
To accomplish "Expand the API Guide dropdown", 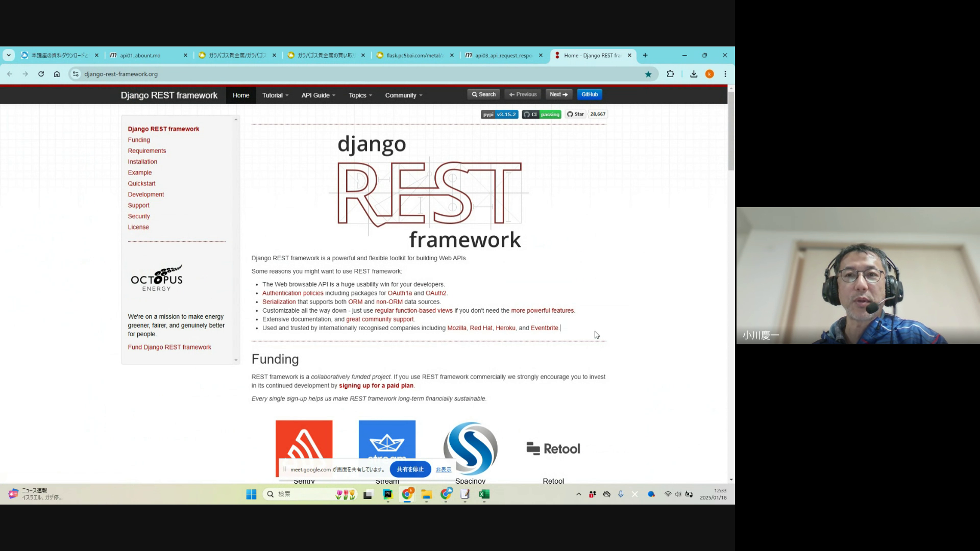I will coord(318,95).
